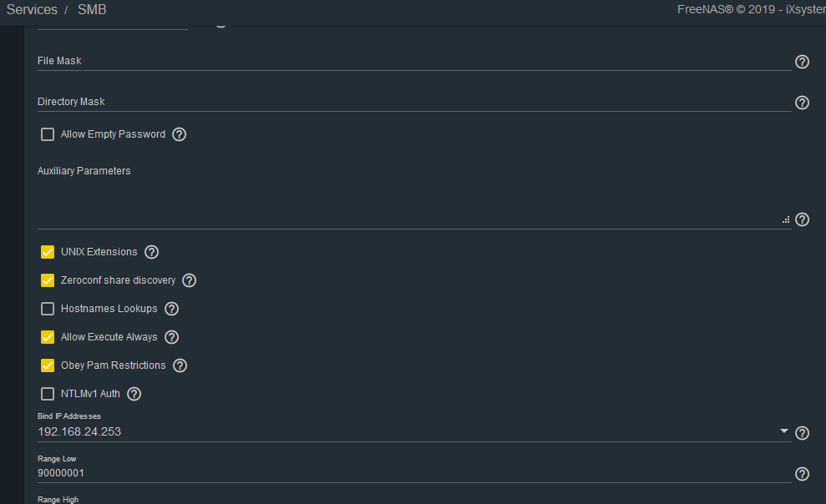
Task: Show help for Allow Empty Password
Action: click(x=179, y=134)
